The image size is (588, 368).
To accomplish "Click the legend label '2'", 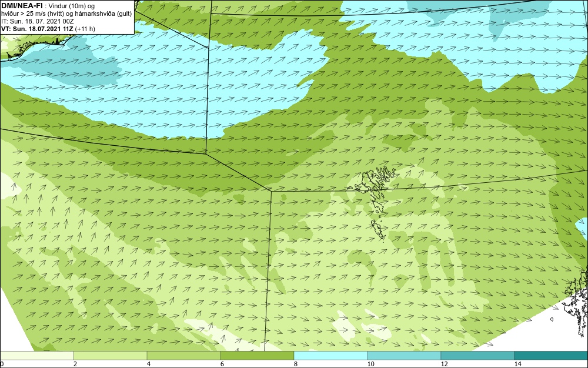I will (x=75, y=364).
